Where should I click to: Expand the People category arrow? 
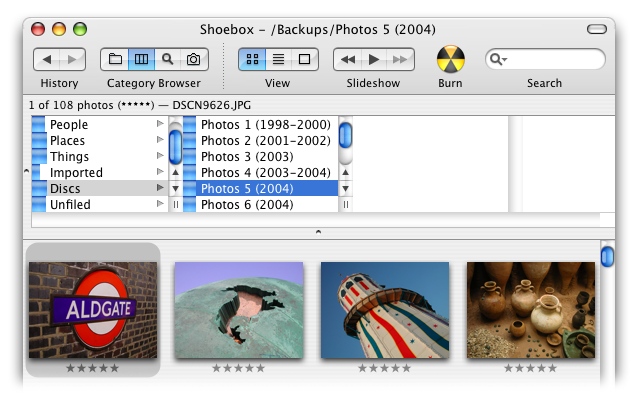(x=160, y=124)
